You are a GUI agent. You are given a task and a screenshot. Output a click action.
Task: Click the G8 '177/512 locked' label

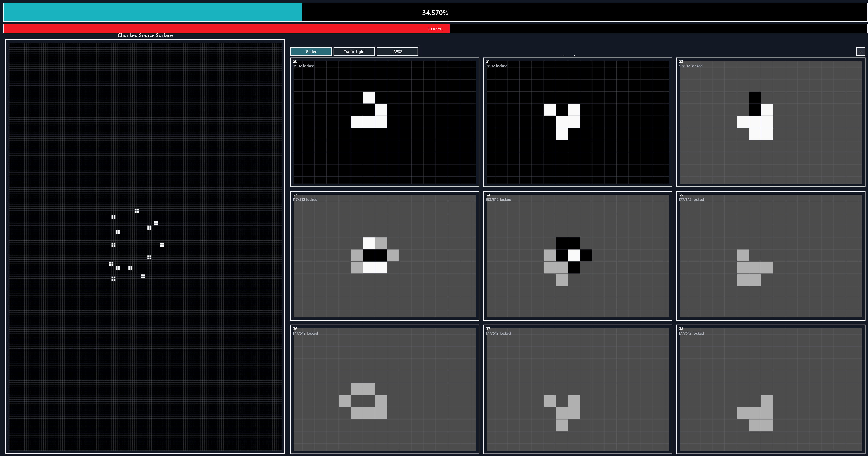point(691,333)
